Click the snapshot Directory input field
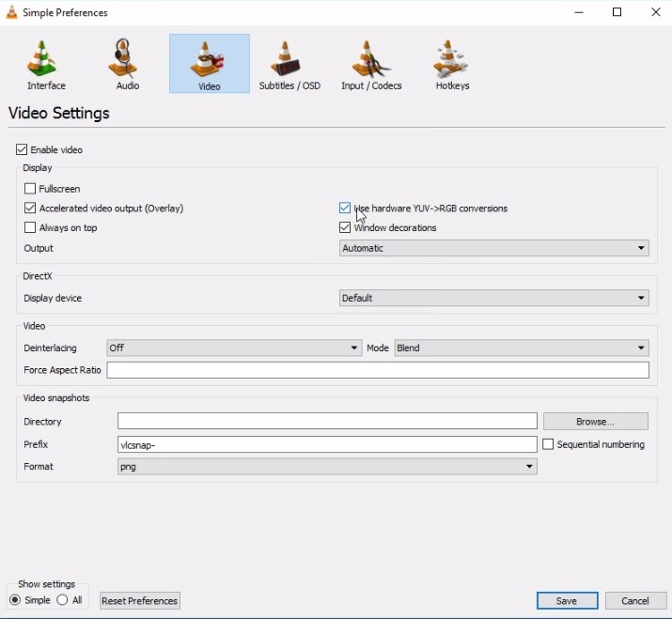This screenshot has width=672, height=619. pos(327,421)
